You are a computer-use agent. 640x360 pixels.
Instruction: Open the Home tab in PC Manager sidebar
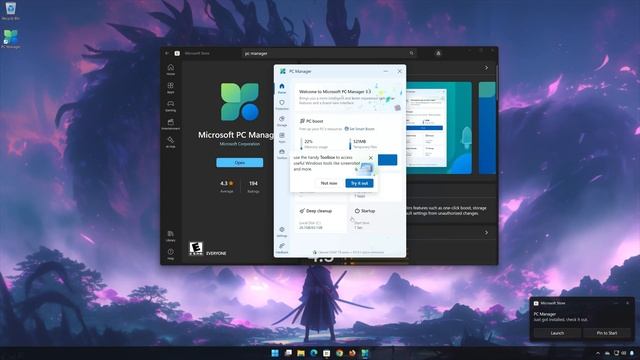point(282,88)
